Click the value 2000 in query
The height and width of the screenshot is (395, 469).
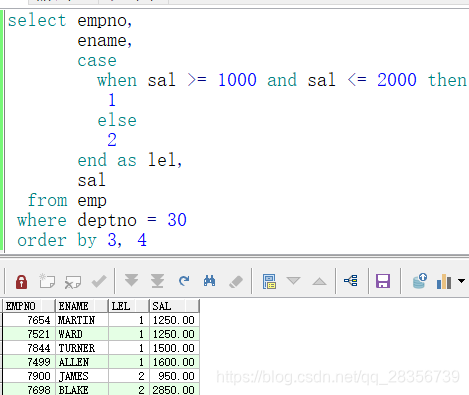coord(397,80)
